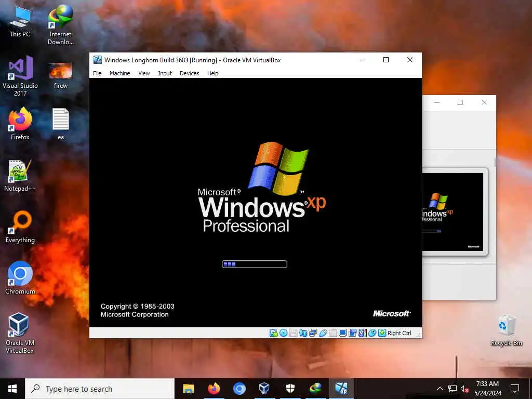
Task: Click the USB devices icon
Action: tap(323, 333)
